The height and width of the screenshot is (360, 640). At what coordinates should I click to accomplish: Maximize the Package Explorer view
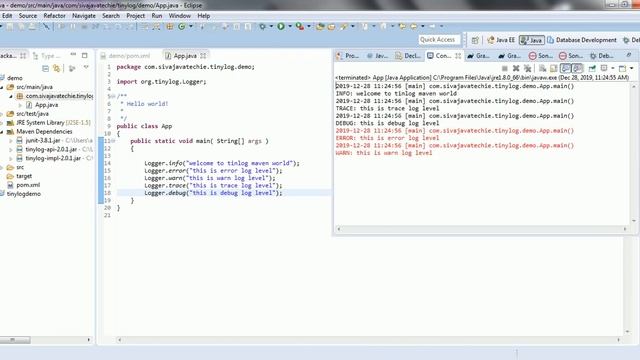[84, 55]
